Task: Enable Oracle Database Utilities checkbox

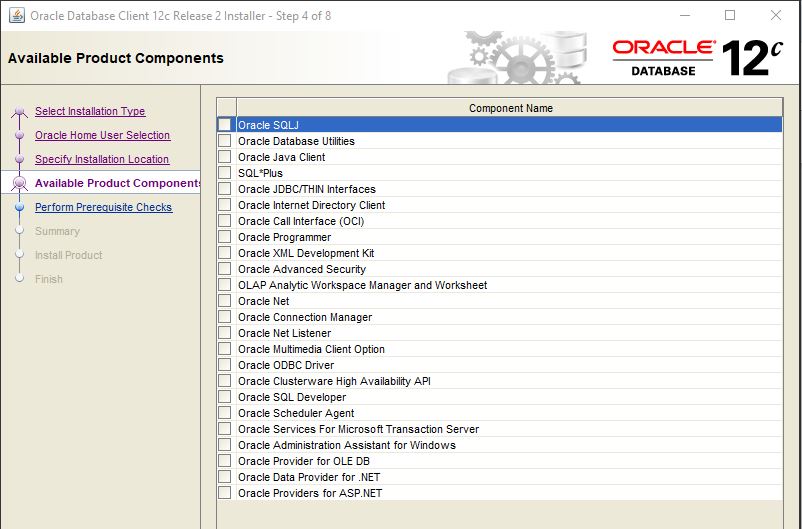Action: coord(225,141)
